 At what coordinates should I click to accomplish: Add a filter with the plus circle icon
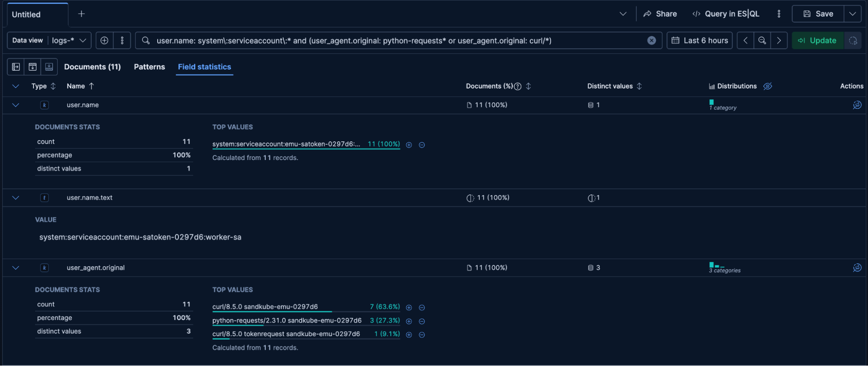coord(104,40)
